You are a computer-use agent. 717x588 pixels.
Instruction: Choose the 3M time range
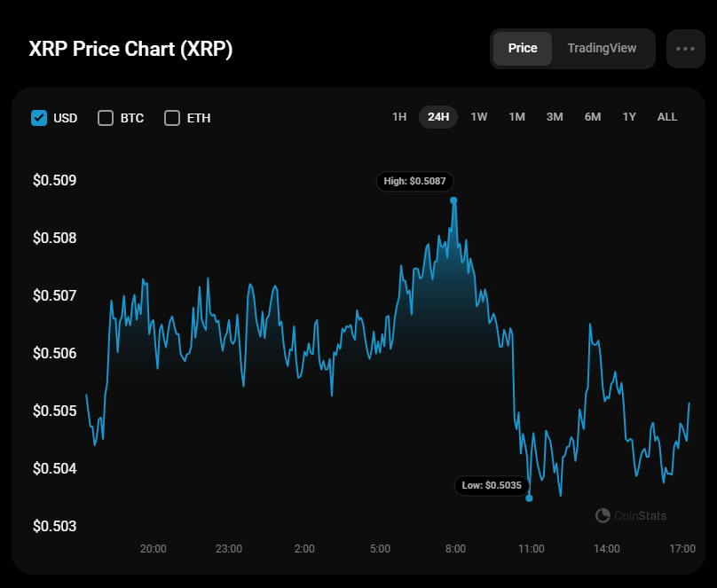(x=555, y=117)
